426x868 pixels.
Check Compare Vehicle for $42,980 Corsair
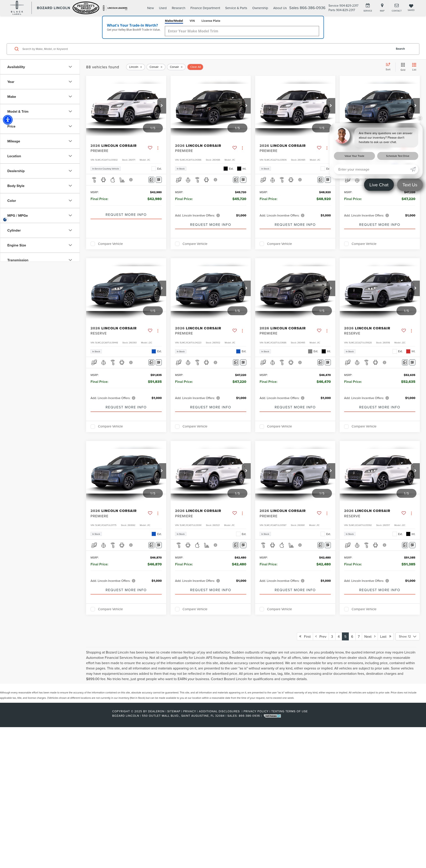(93, 244)
